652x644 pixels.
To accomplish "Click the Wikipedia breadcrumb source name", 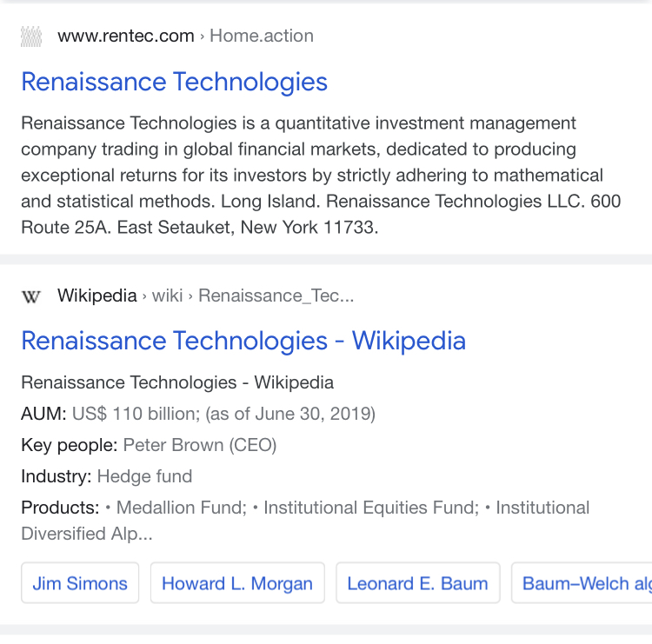I will (97, 296).
